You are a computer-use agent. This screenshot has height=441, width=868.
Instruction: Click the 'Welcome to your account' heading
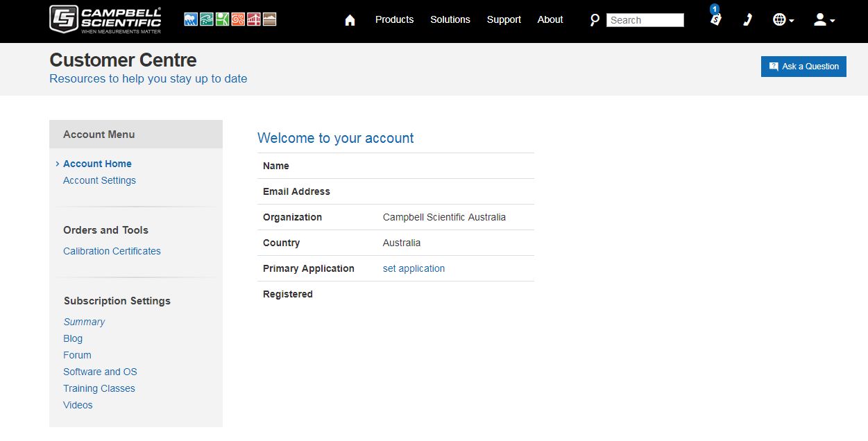tap(335, 138)
